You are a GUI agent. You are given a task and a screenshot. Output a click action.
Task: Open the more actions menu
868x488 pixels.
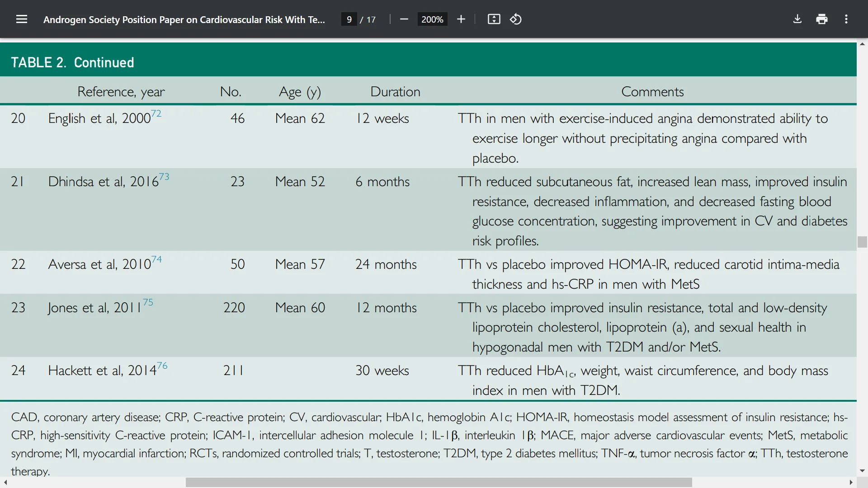click(x=846, y=19)
